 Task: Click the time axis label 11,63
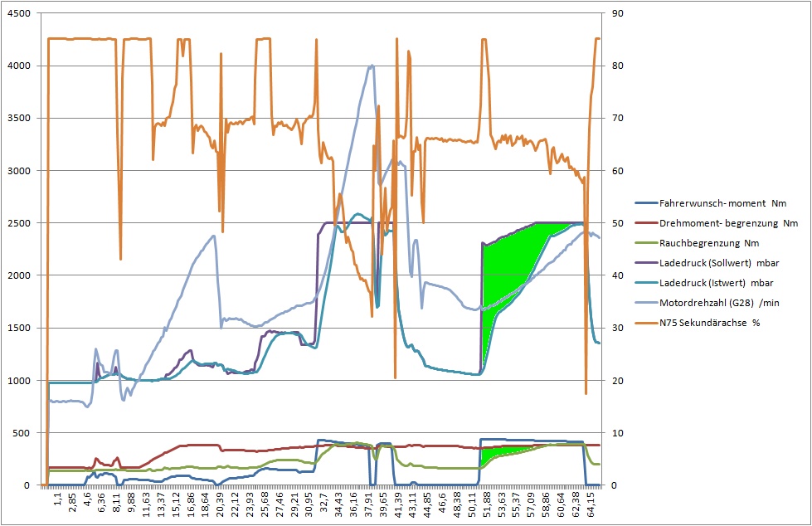tap(146, 504)
